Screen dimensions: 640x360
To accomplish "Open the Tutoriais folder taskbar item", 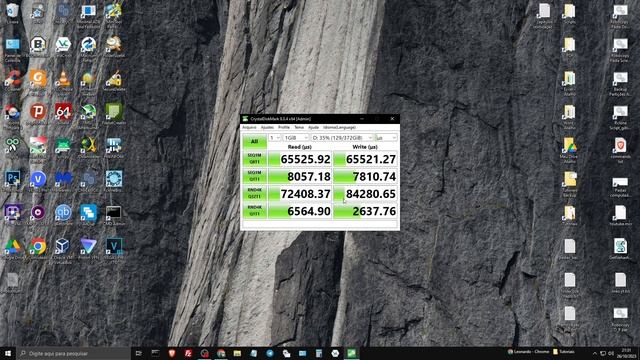I will point(564,351).
